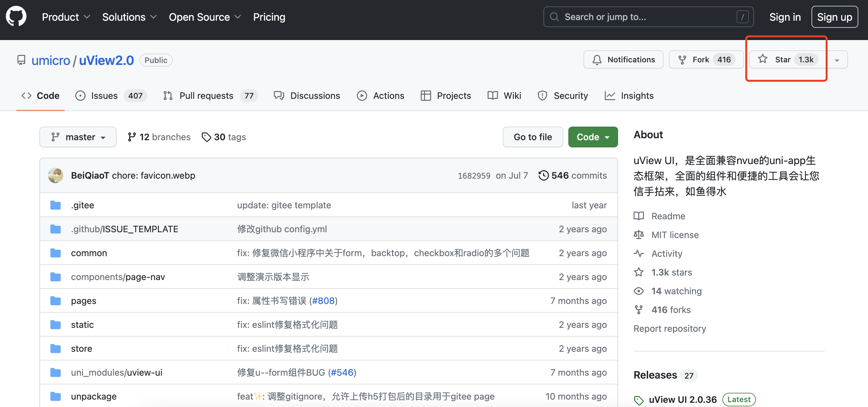Open the components/page-nav folder name
The height and width of the screenshot is (407, 868).
(x=118, y=277)
